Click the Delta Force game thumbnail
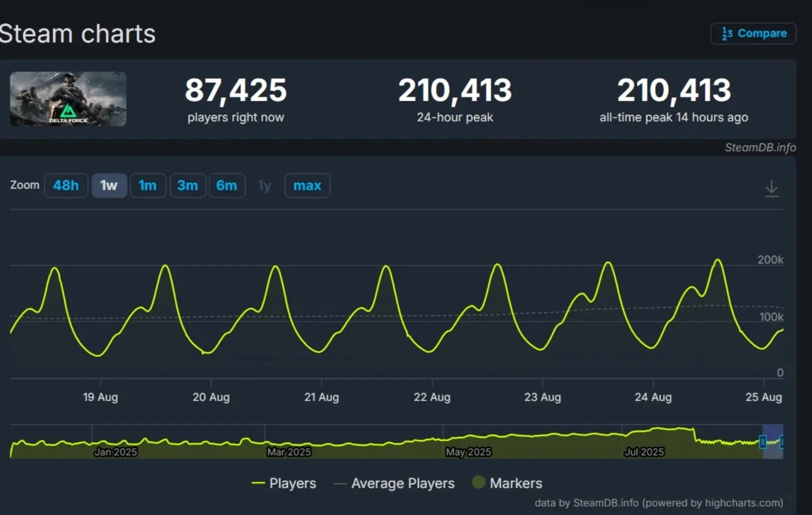Image resolution: width=812 pixels, height=515 pixels. [x=68, y=99]
